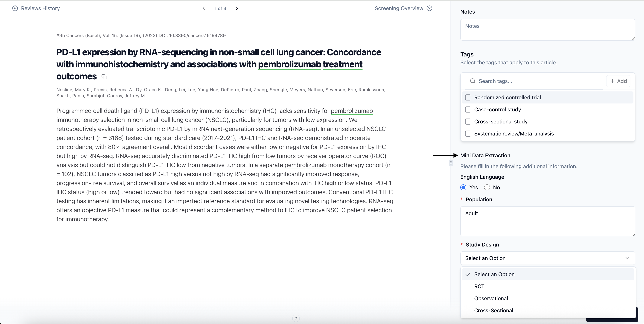Click into the Notes text area
This screenshot has width=644, height=324.
[x=548, y=30]
